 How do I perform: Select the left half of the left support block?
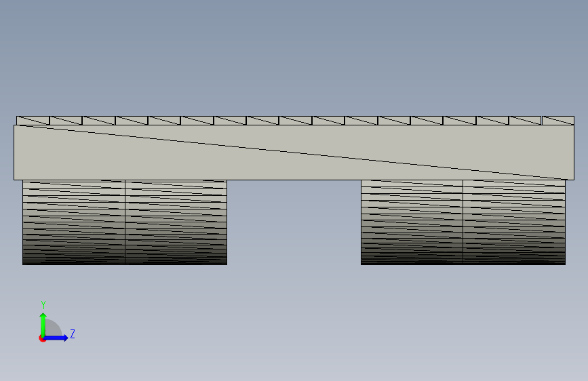(74, 222)
